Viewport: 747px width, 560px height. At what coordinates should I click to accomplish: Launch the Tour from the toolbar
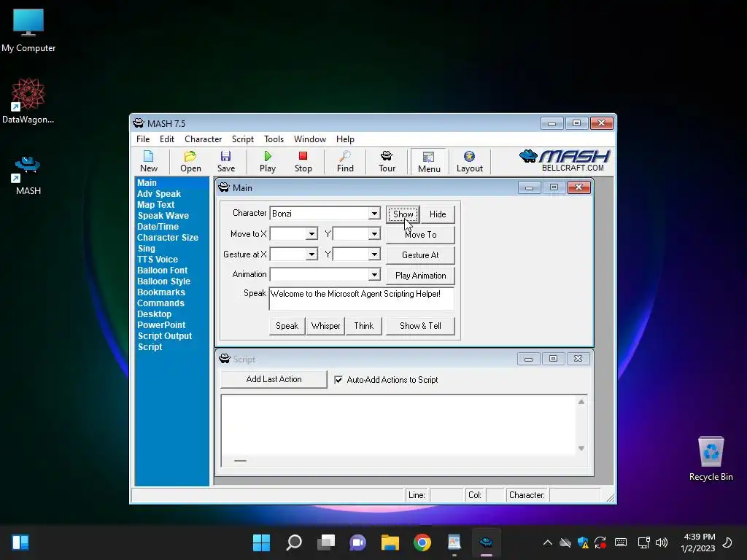point(387,161)
